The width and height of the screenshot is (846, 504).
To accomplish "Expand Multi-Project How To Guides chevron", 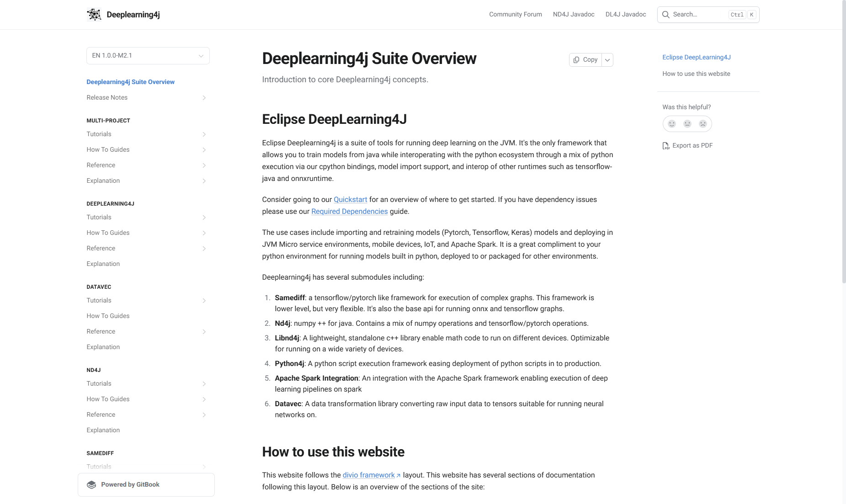I will click(x=204, y=150).
